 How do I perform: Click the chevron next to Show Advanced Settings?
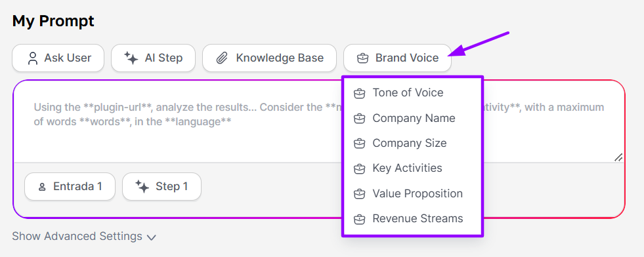[x=152, y=237]
